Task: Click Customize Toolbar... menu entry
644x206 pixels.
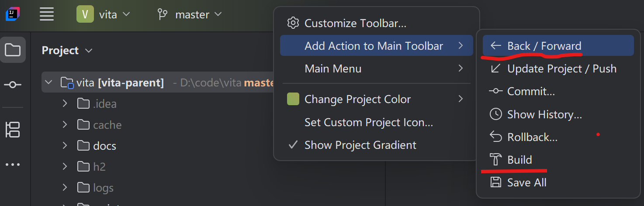Action: (355, 23)
